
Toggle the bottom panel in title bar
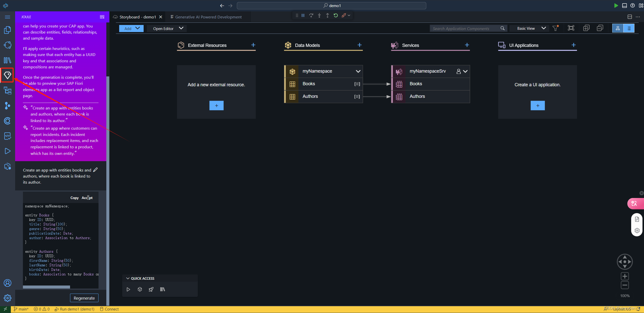click(x=624, y=6)
